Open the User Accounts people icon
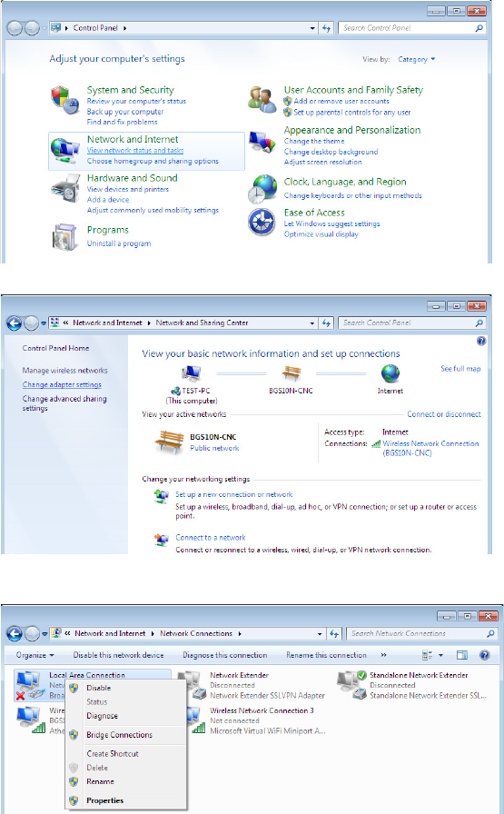The image size is (504, 814). pyautogui.click(x=262, y=99)
